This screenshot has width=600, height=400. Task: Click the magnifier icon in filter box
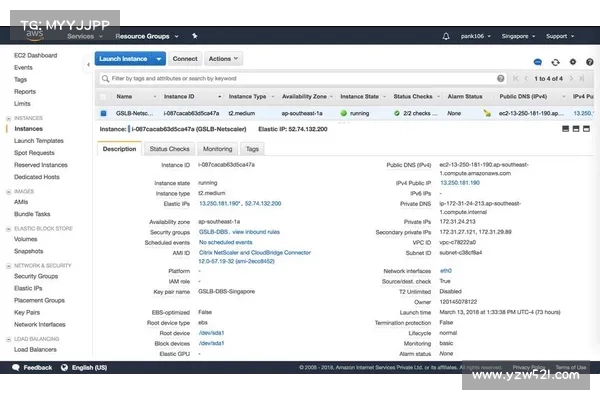pos(105,79)
